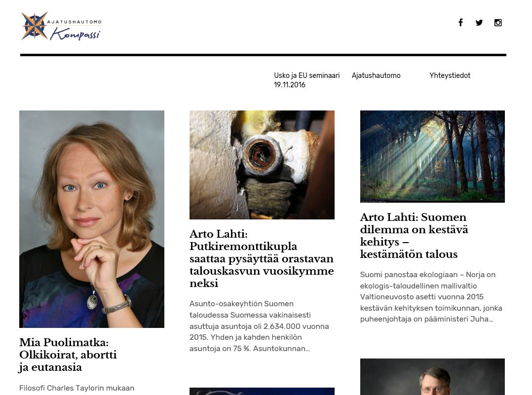Click the sunlit forest photo
Viewport: 532px width, 395px height.
click(x=432, y=157)
